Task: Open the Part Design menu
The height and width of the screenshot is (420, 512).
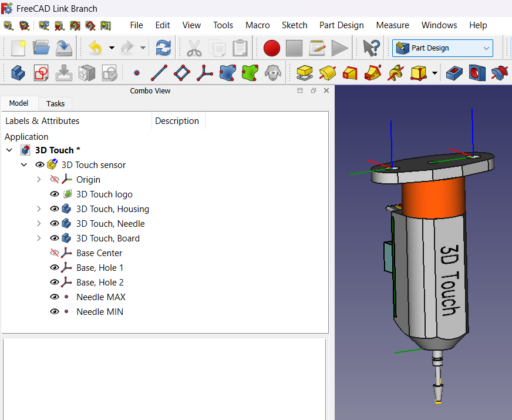Action: (x=342, y=25)
